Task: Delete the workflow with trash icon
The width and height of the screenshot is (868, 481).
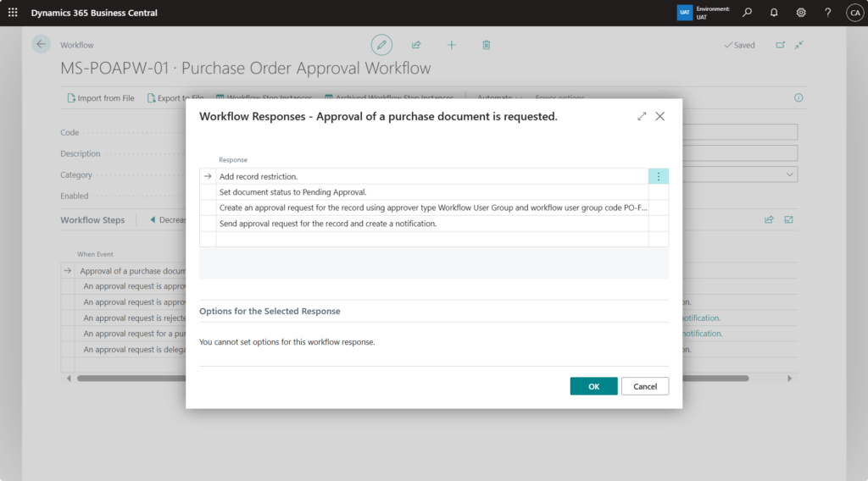Action: (x=486, y=45)
